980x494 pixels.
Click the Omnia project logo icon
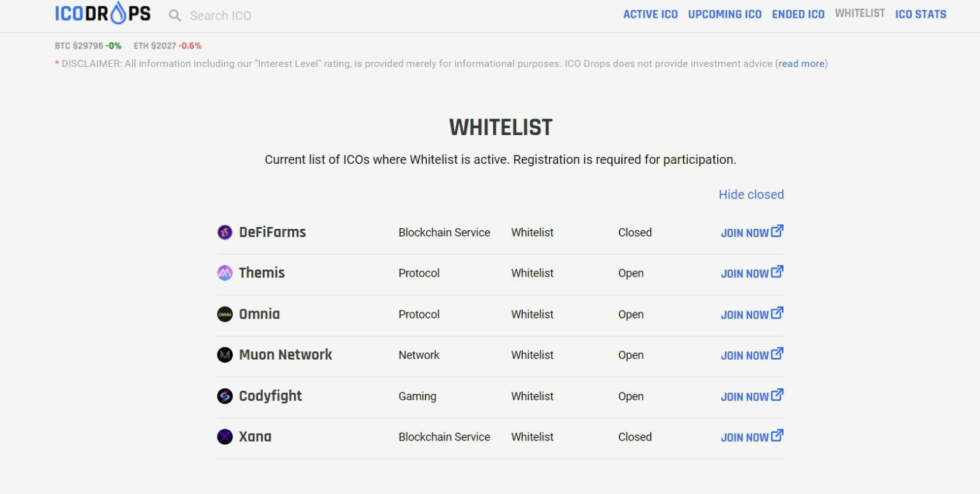pos(225,314)
